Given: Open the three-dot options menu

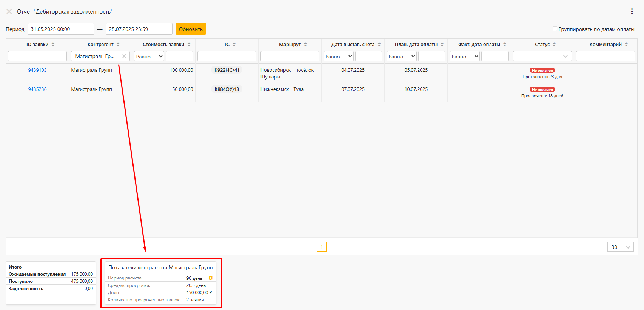Looking at the screenshot, I should [632, 11].
